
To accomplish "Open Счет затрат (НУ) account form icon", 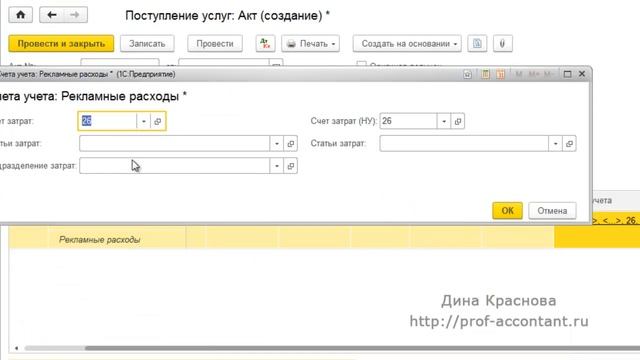I will pos(458,121).
